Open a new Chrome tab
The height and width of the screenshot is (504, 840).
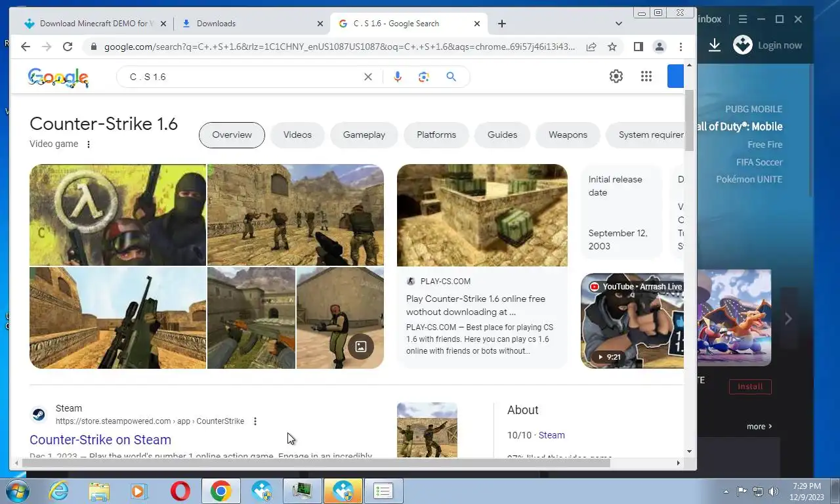(x=501, y=24)
